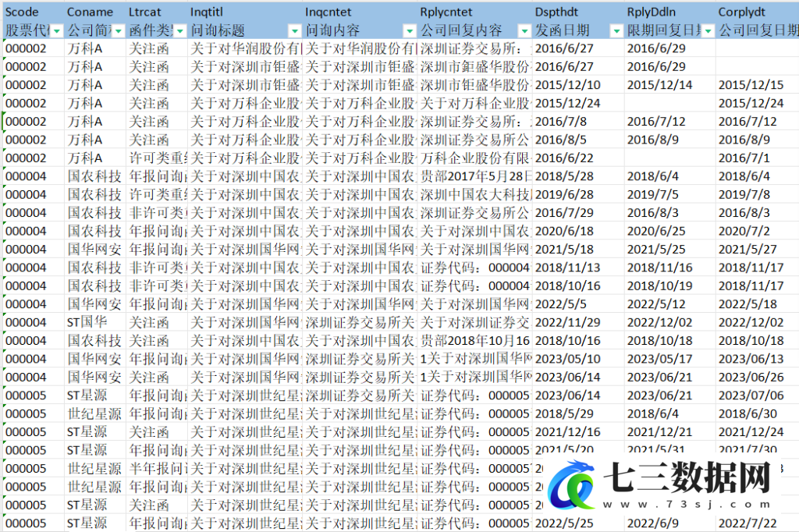
Task: Select the Inqcntet header cell
Action: (360, 12)
